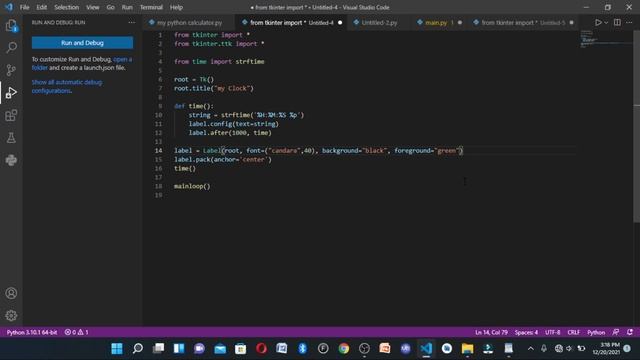Open the Python icon in activity bar
The image size is (640, 360).
[x=11, y=160]
